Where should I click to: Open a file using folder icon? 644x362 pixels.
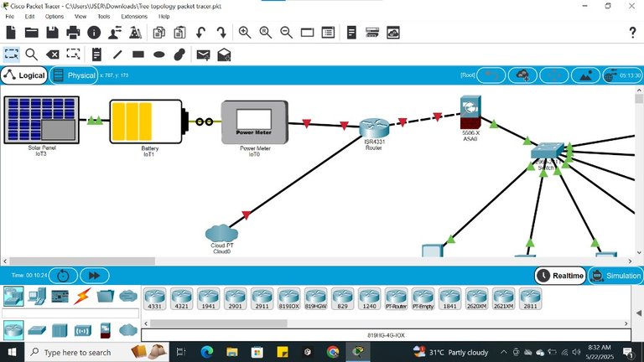point(32,33)
